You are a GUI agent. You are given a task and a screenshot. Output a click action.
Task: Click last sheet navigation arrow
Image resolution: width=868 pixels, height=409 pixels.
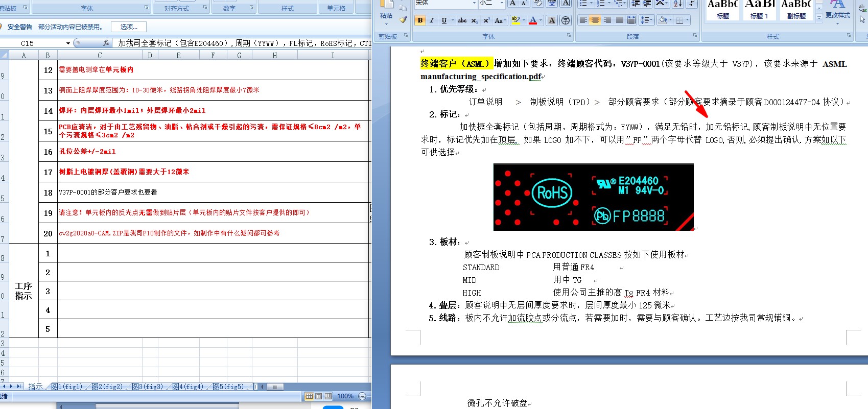(19, 387)
